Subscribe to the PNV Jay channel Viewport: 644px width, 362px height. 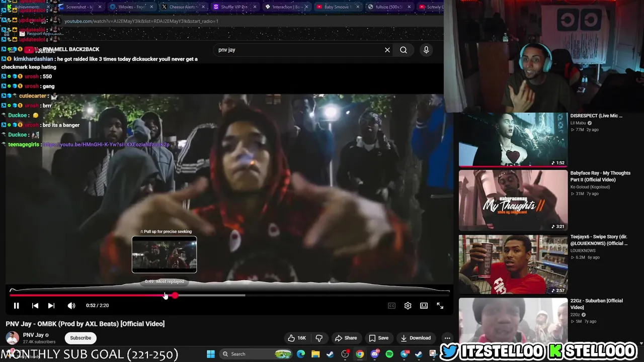pos(80,338)
